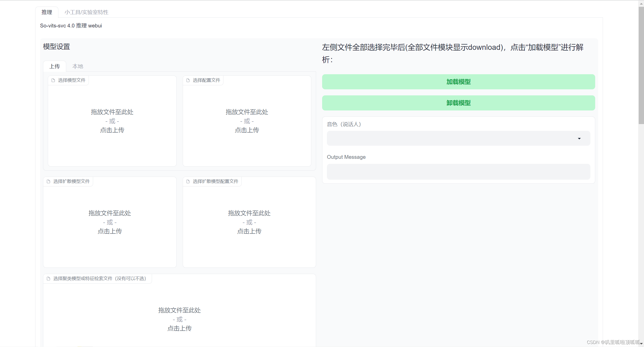Click file icon beside 选择扩散模型配置文件 label
This screenshot has height=347, width=644.
coord(188,181)
